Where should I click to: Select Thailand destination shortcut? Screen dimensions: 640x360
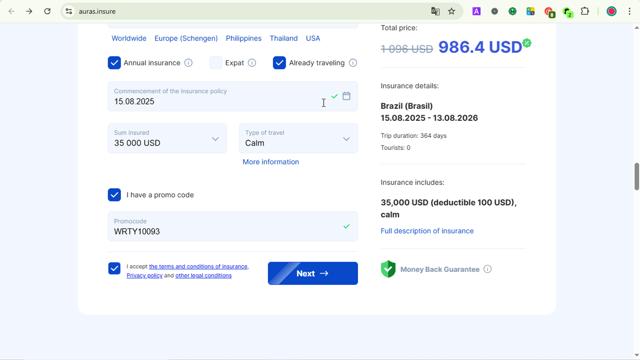(x=283, y=38)
